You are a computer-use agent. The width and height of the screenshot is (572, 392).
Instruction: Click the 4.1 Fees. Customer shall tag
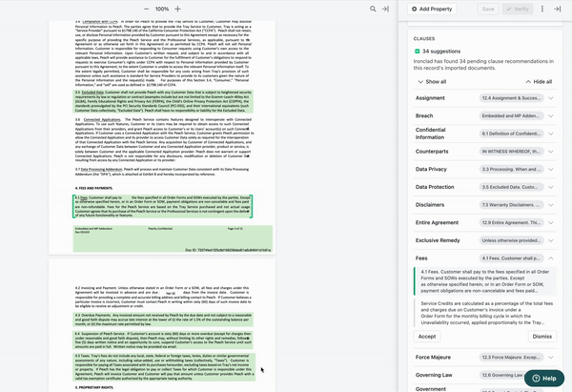(511, 258)
